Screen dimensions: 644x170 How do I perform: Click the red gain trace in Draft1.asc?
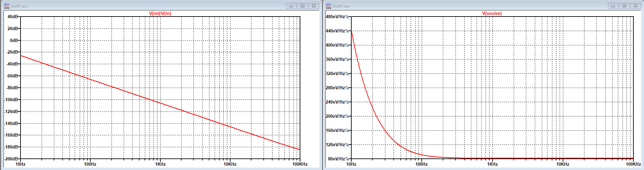click(160, 103)
